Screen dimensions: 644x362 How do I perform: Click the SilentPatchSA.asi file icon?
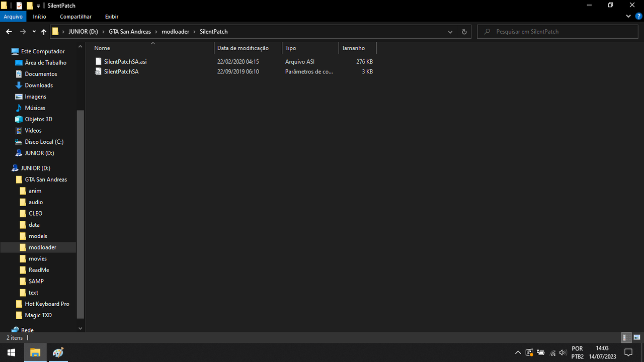coord(99,61)
